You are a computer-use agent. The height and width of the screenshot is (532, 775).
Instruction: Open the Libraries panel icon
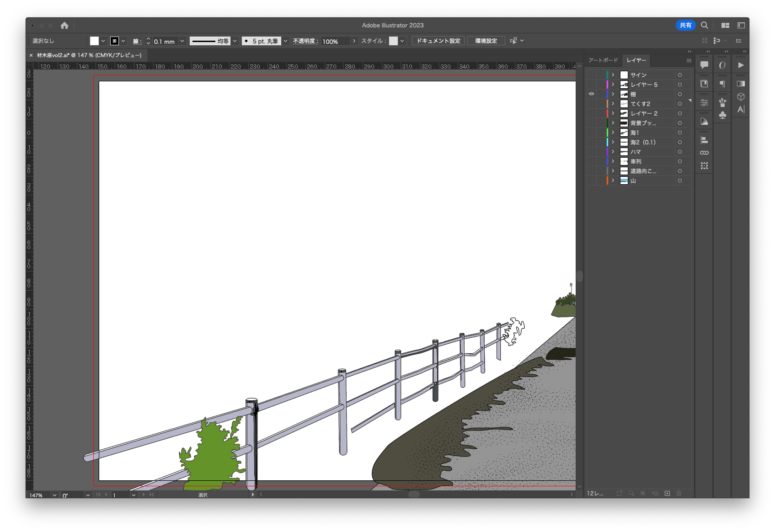(704, 84)
